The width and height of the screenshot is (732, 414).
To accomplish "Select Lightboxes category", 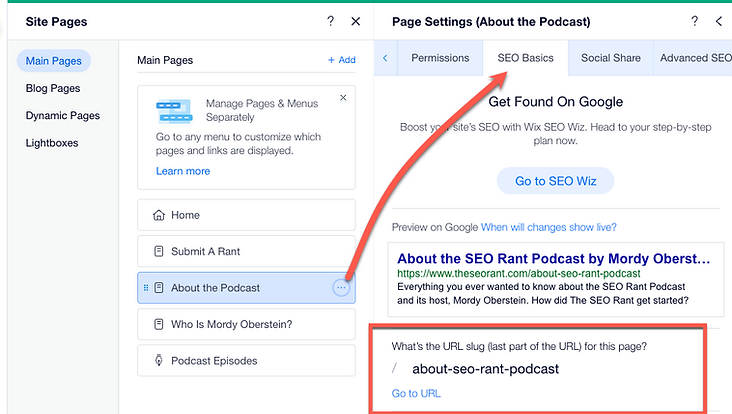I will (x=52, y=143).
